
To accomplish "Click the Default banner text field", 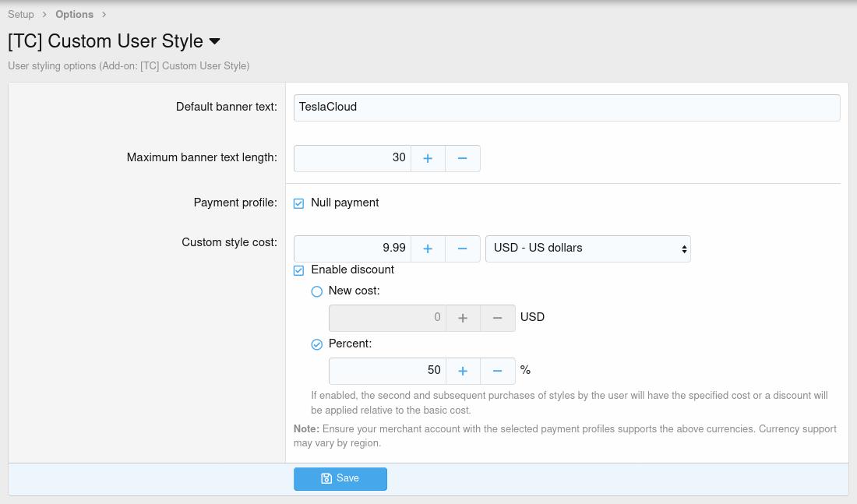I will click(x=566, y=107).
